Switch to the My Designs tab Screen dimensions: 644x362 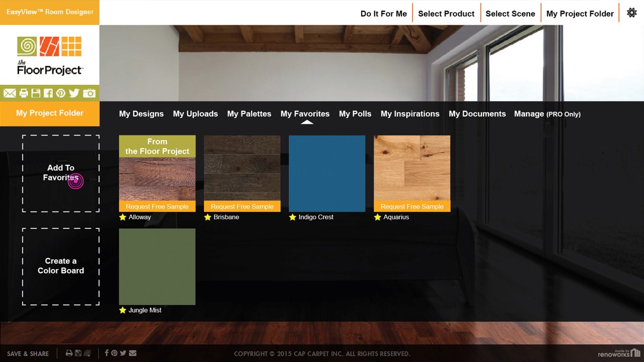pyautogui.click(x=141, y=114)
